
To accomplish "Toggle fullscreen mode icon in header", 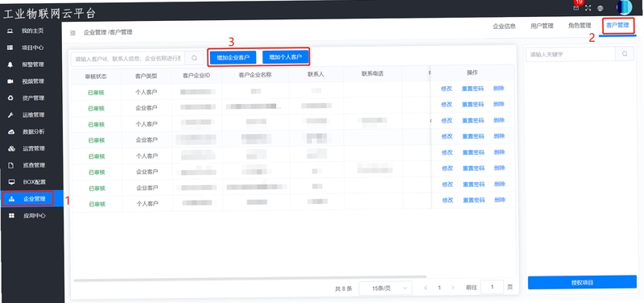I will click(588, 8).
